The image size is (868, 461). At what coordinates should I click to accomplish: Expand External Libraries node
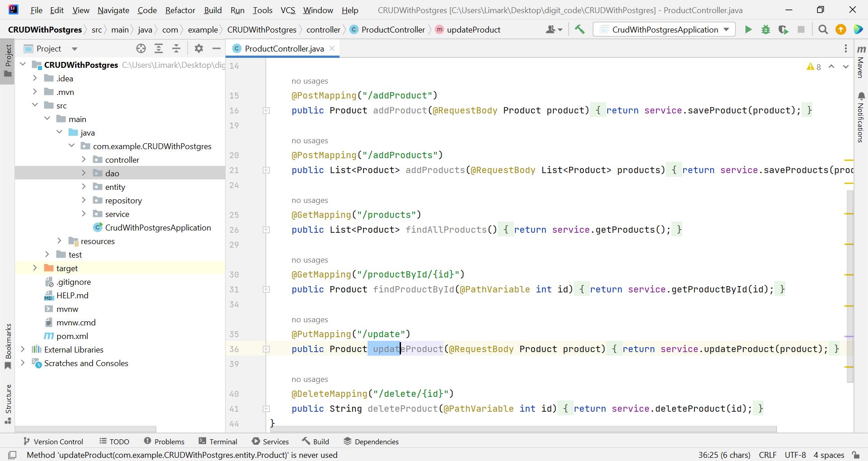(23, 349)
